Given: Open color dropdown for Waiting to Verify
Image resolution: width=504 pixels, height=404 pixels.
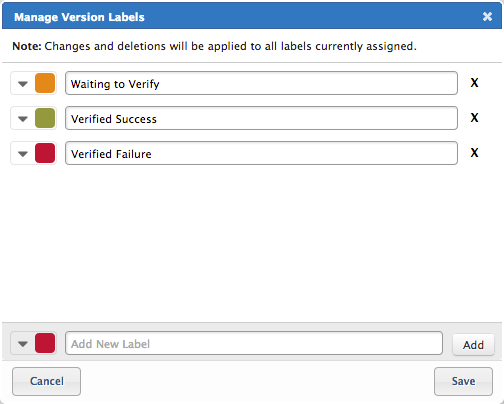Looking at the screenshot, I should pos(23,84).
